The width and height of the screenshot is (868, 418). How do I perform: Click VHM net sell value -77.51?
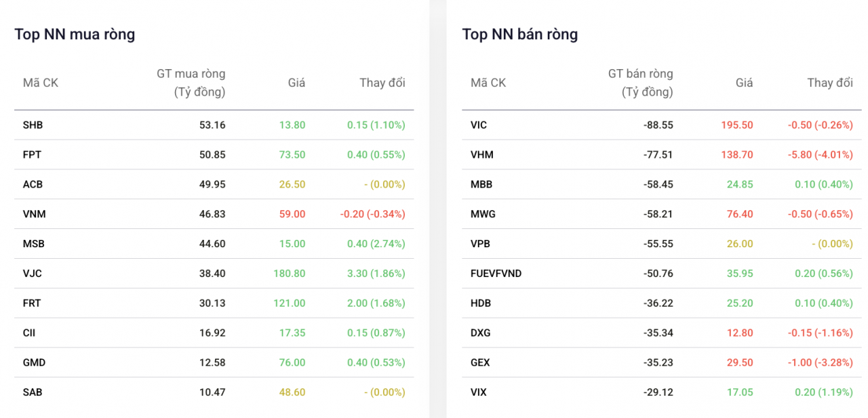click(658, 154)
